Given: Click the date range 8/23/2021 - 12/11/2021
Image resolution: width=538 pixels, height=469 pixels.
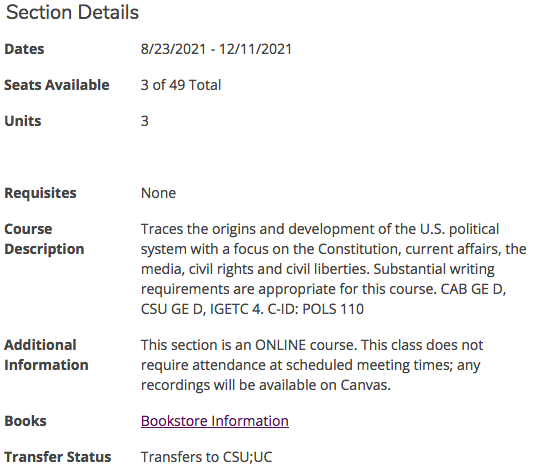Looking at the screenshot, I should tap(216, 49).
